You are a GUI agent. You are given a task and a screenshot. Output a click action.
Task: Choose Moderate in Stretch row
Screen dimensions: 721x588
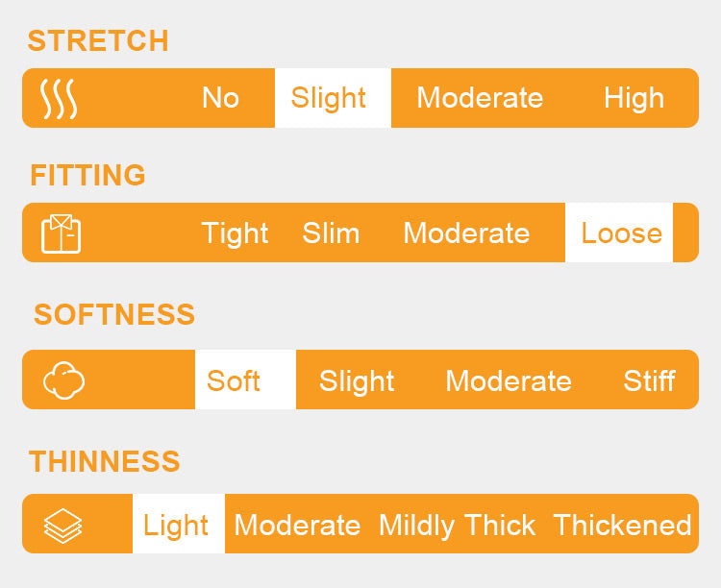480,98
